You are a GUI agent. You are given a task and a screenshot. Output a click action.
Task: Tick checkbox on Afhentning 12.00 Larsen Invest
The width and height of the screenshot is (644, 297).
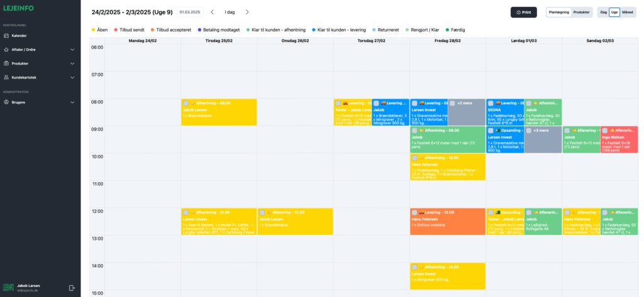click(186, 212)
